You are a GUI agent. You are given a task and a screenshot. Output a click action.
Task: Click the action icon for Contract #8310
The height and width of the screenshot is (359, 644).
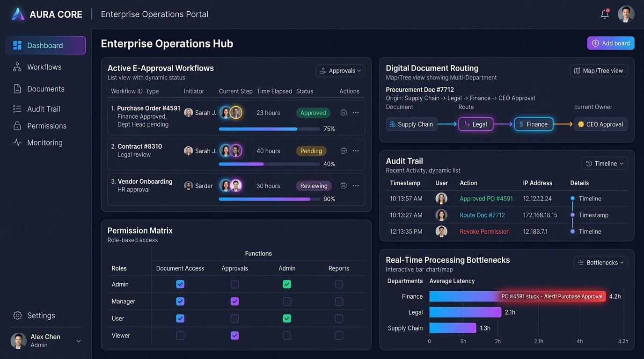click(344, 151)
